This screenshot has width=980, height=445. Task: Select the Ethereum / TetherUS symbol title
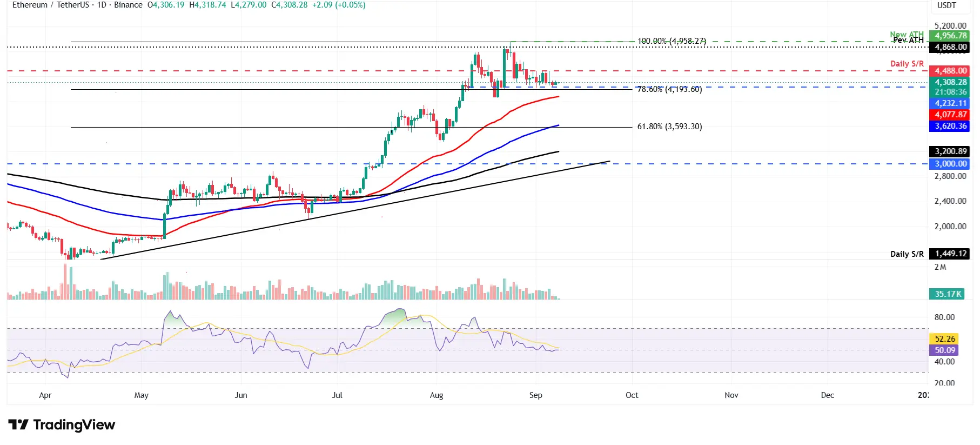click(x=51, y=5)
